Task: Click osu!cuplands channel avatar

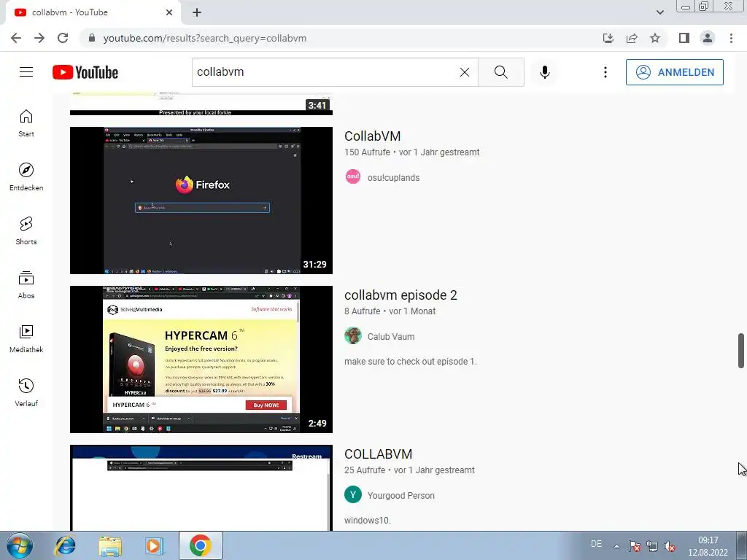Action: tap(353, 176)
